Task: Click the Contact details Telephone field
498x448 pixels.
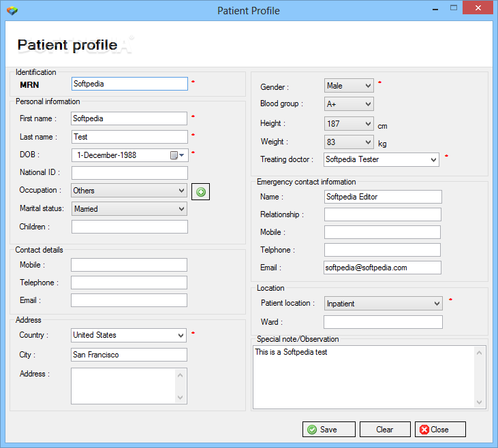Action: pos(129,283)
